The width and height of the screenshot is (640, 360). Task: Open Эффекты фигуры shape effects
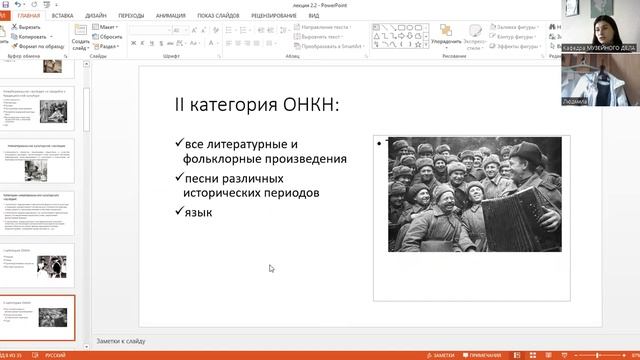(x=516, y=46)
